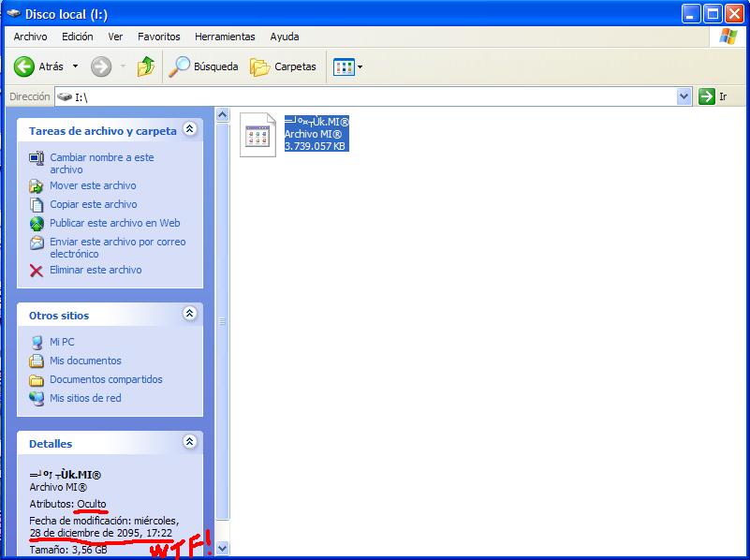
Task: Click the Mover este archivo icon
Action: [37, 185]
